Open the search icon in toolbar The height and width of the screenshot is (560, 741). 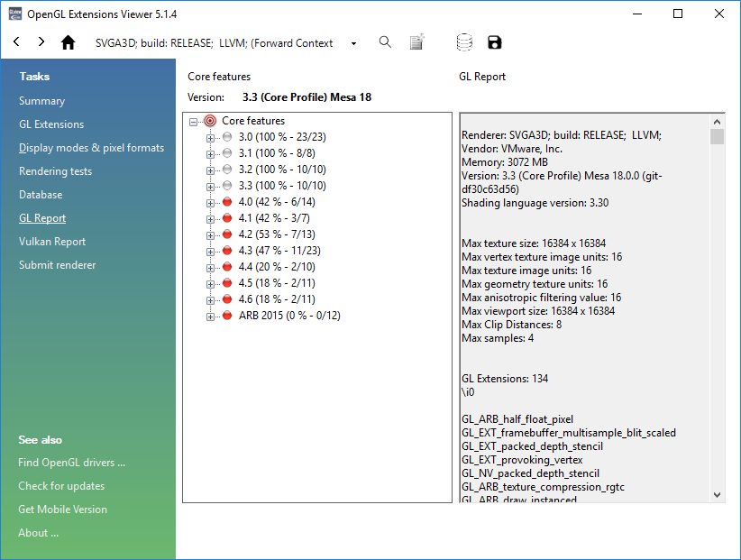click(x=385, y=41)
